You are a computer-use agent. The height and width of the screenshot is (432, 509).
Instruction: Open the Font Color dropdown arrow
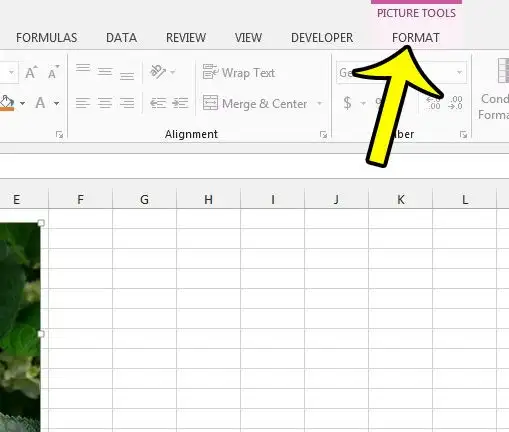pyautogui.click(x=57, y=103)
